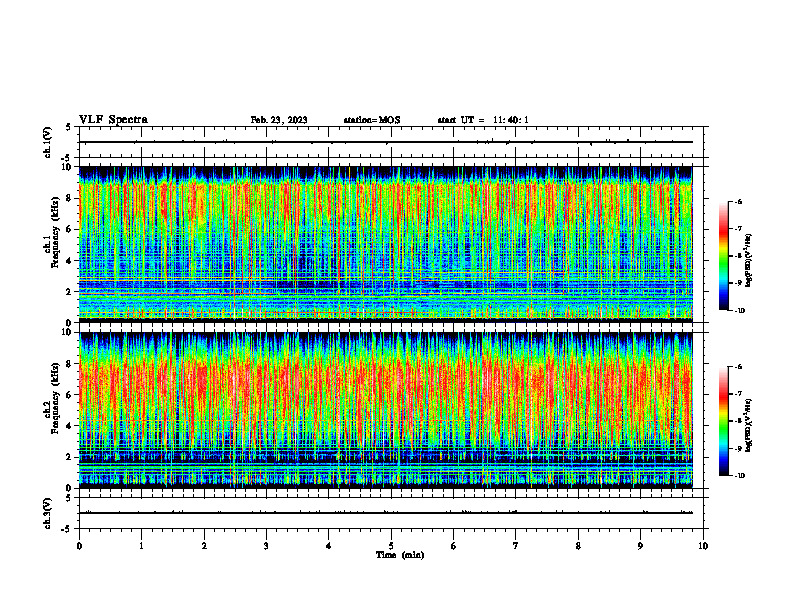The width and height of the screenshot is (792, 612).
Task: Select the ch.2 "Frequency (kHz)" axis label
Action: 55,398
